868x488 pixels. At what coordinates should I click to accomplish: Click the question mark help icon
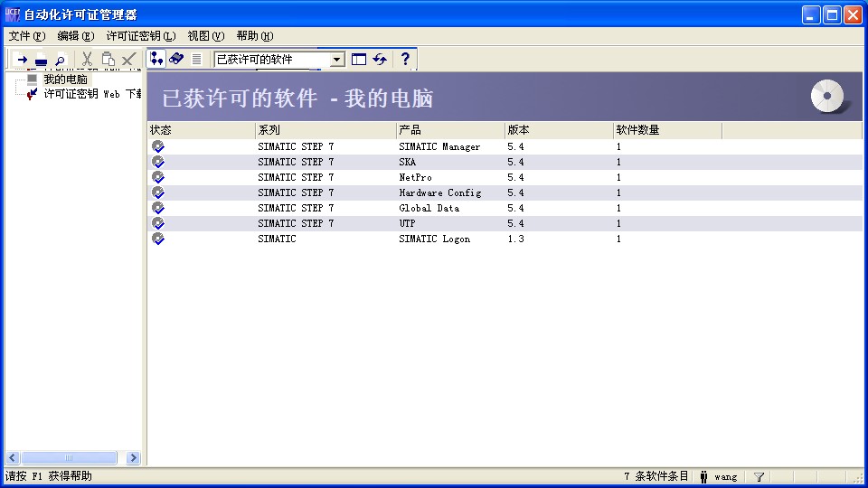pyautogui.click(x=405, y=59)
